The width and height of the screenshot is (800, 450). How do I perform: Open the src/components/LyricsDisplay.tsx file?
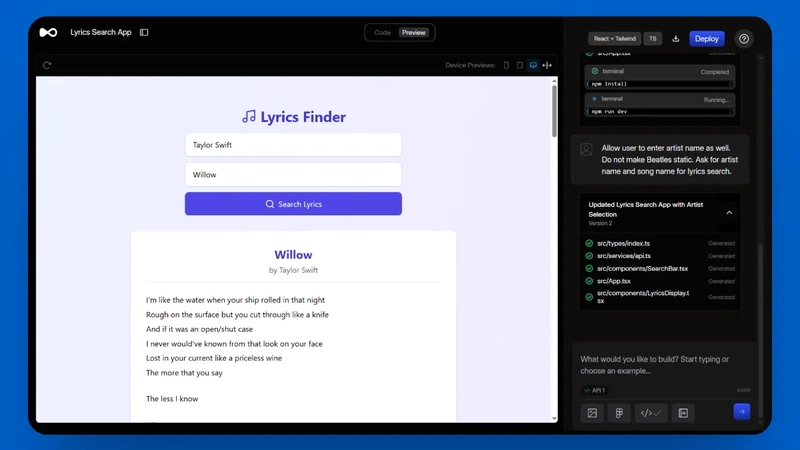tap(643, 297)
